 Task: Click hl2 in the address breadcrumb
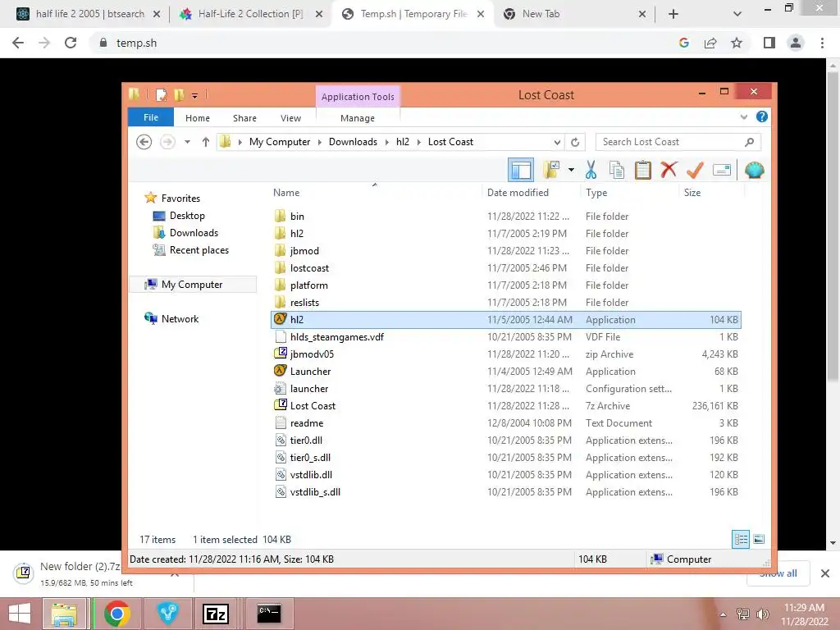(402, 142)
